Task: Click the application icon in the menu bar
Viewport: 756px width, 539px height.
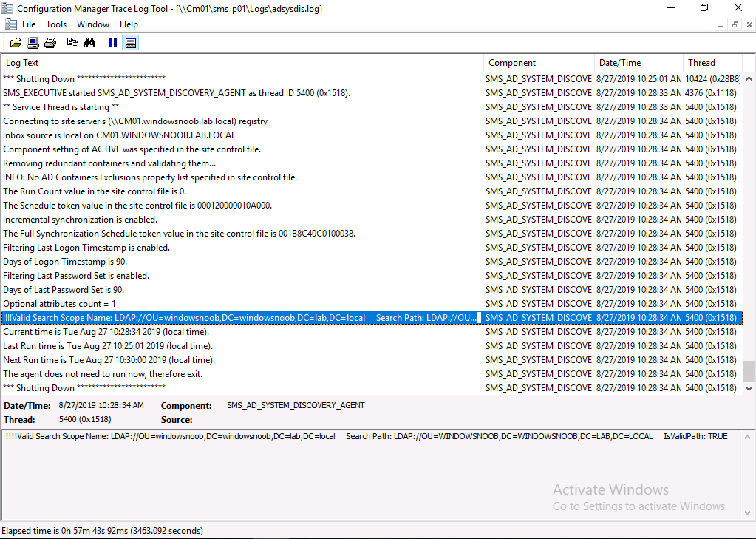Action: (10, 24)
